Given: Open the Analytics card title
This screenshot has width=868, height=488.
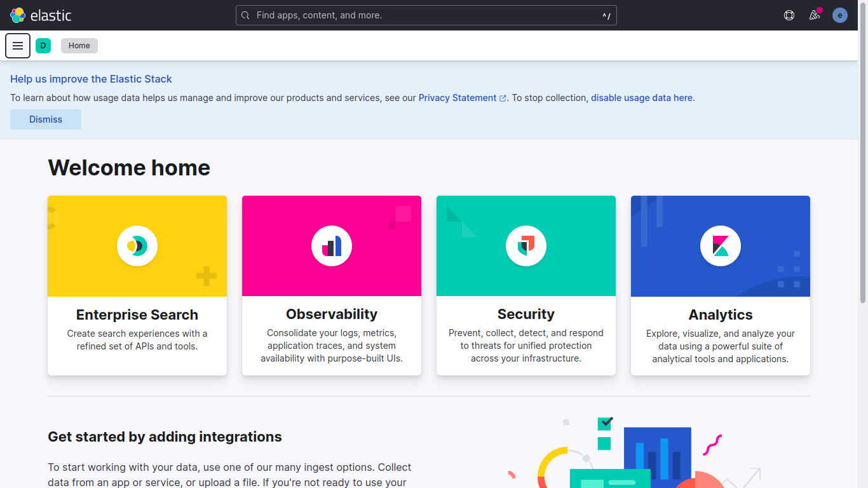Looking at the screenshot, I should click(721, 315).
